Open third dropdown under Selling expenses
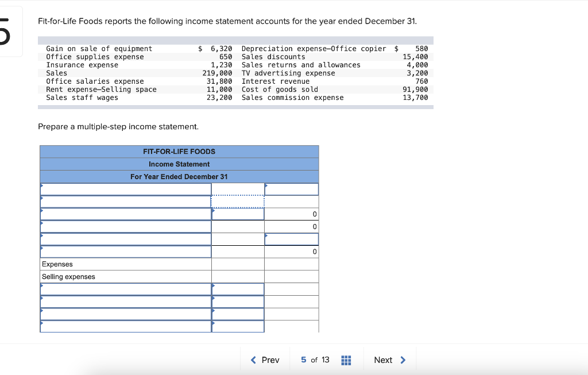The image size is (588, 375). [126, 314]
